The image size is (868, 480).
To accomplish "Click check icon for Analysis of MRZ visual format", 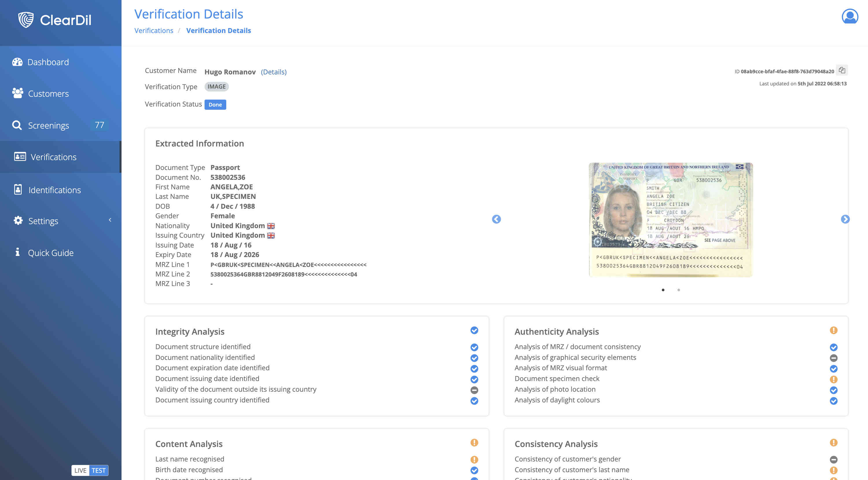I will click(833, 369).
